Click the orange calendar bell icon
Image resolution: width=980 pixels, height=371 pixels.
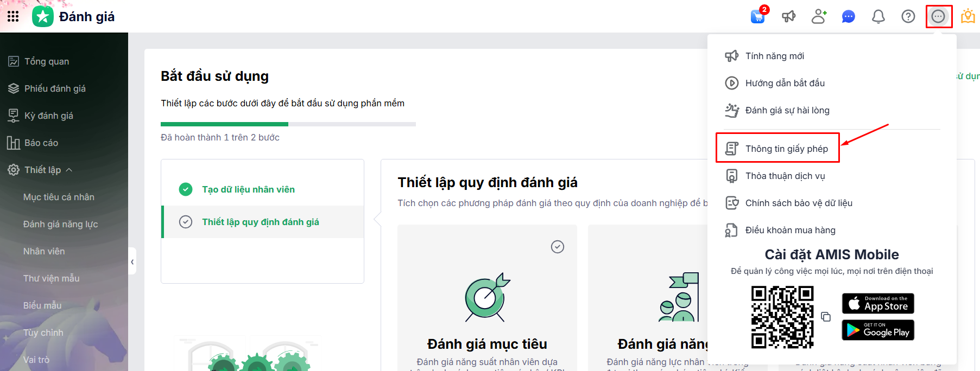click(968, 16)
